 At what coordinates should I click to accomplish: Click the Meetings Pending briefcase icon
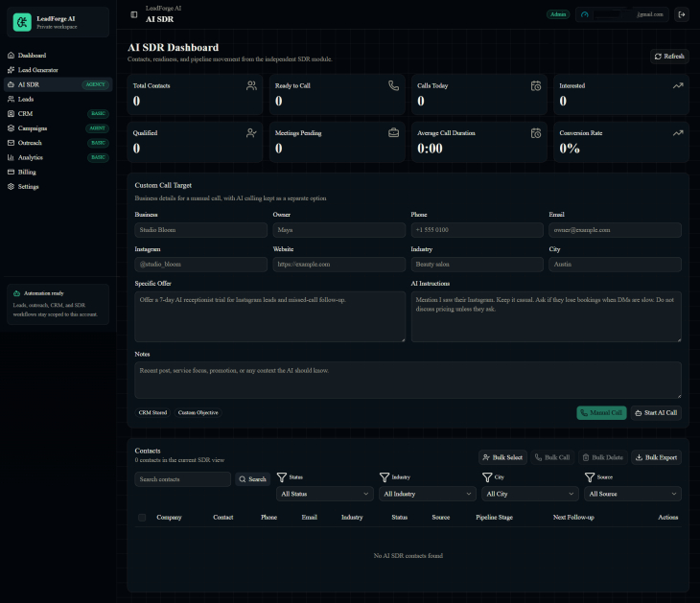coord(393,133)
